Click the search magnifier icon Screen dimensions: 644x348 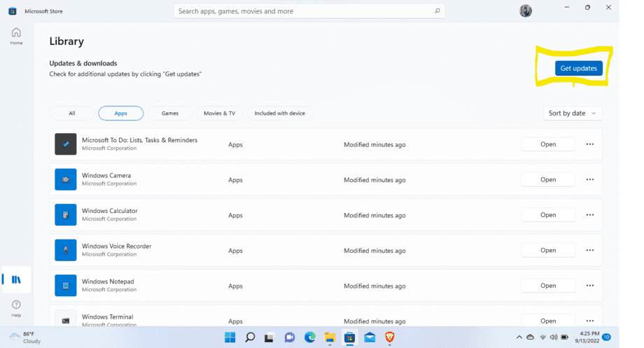437,11
